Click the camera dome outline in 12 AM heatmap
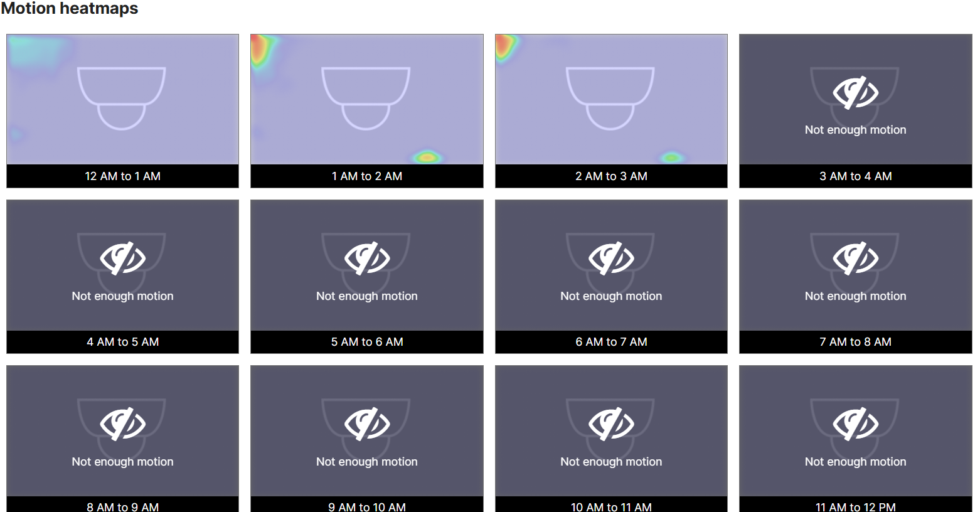 point(122,98)
